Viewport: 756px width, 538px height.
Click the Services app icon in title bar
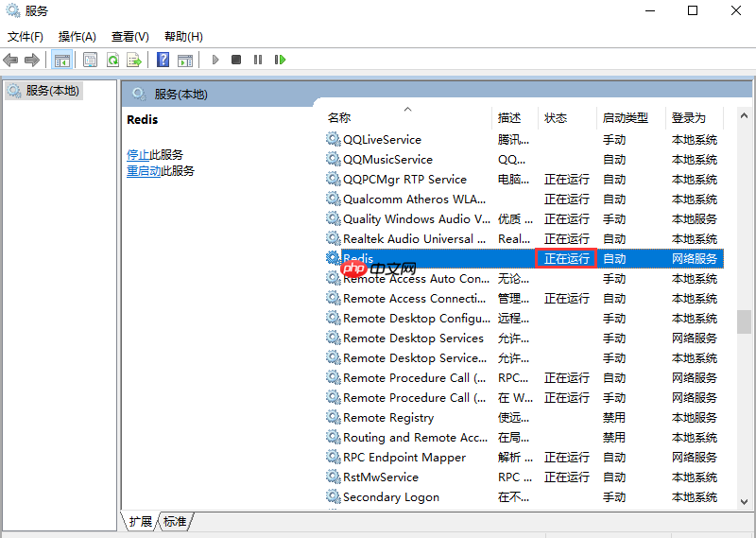(x=13, y=10)
